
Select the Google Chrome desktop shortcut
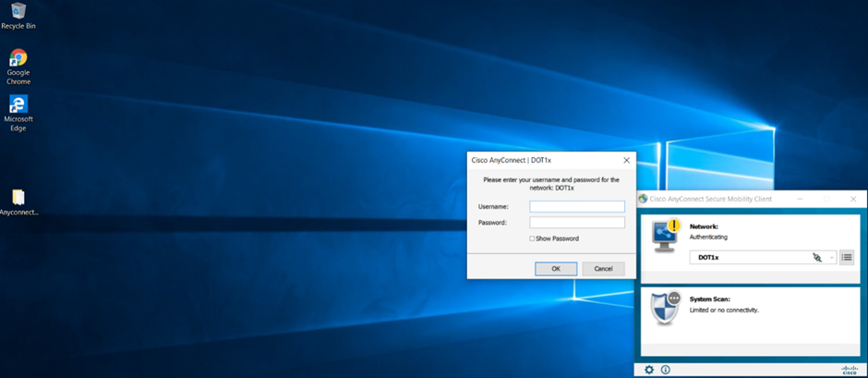pyautogui.click(x=18, y=67)
